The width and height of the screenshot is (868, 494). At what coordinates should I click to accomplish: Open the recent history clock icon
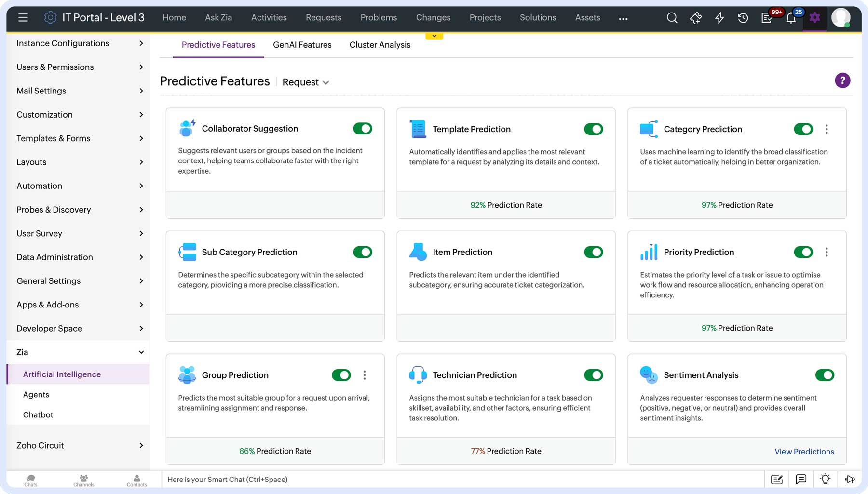[x=743, y=18]
